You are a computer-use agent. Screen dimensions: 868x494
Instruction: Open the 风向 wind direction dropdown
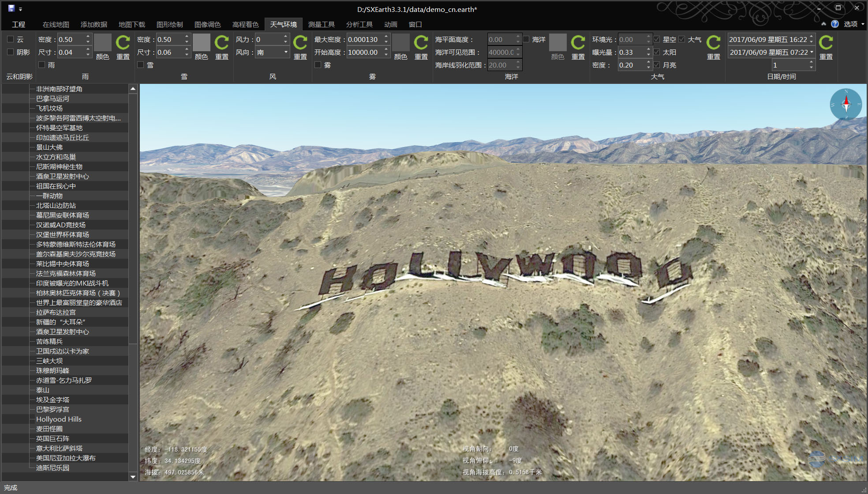tap(286, 52)
